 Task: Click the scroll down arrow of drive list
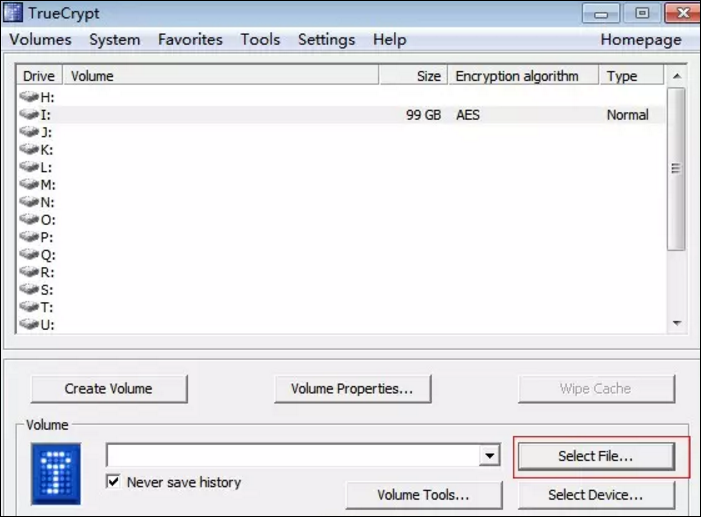[677, 323]
